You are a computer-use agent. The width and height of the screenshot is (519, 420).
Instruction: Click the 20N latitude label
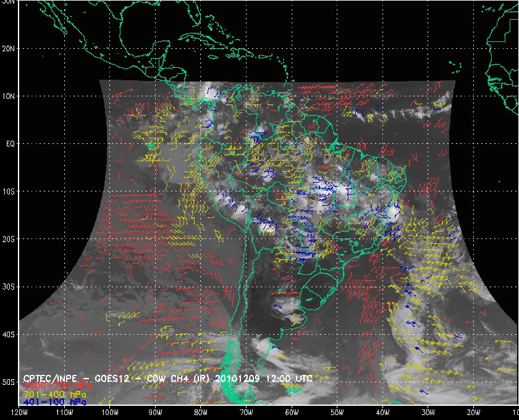pyautogui.click(x=9, y=48)
